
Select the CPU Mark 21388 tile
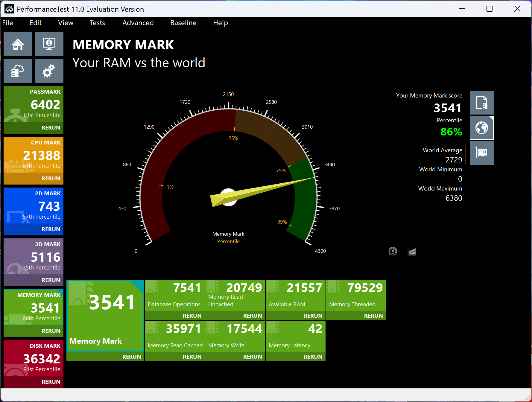tap(34, 155)
